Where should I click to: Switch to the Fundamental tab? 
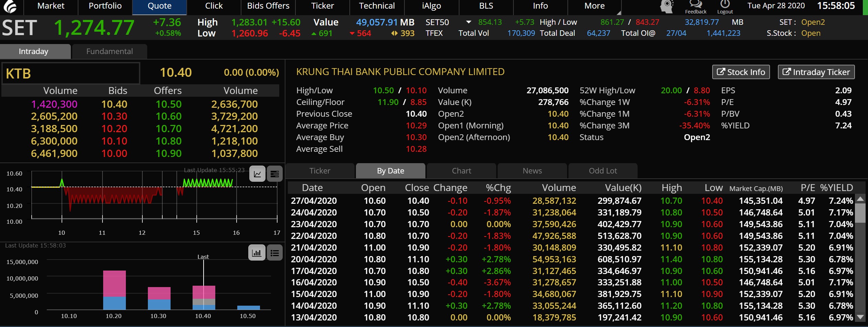click(x=109, y=52)
